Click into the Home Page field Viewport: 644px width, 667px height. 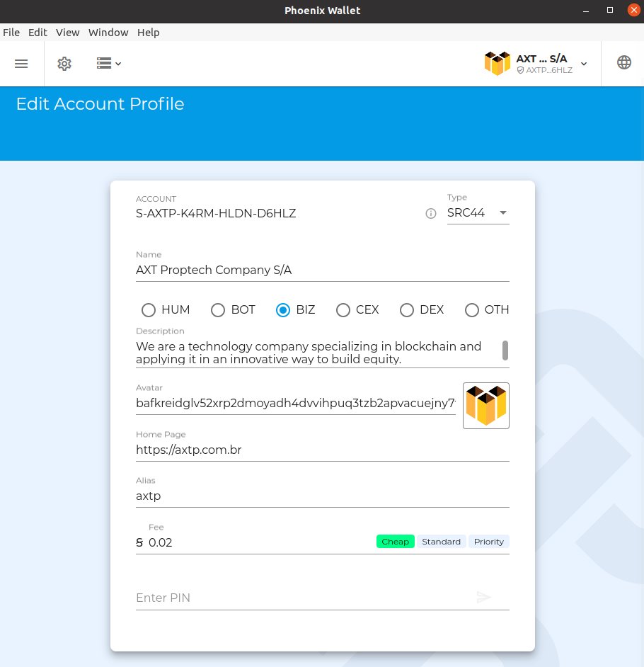click(322, 450)
